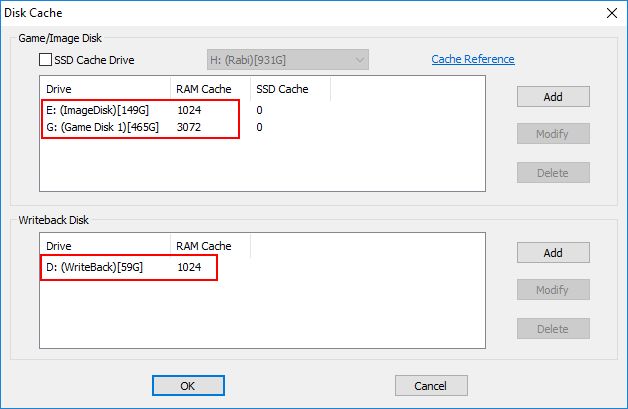Click Modify in Game/Image Disk section

553,134
